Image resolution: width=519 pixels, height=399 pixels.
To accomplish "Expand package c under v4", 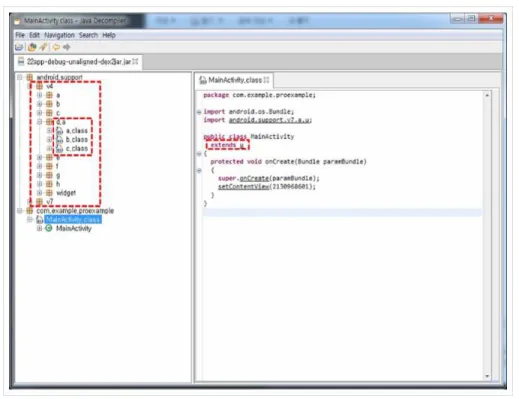I will [39, 113].
